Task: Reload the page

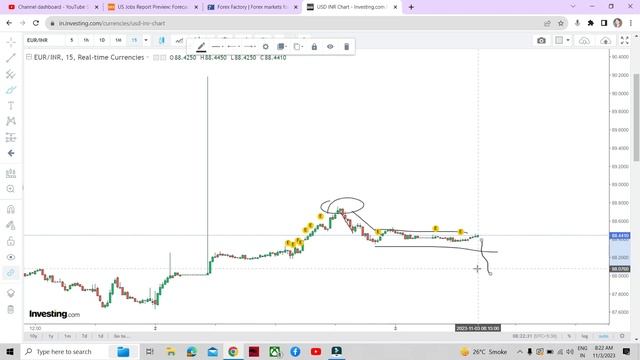Action: (x=36, y=23)
